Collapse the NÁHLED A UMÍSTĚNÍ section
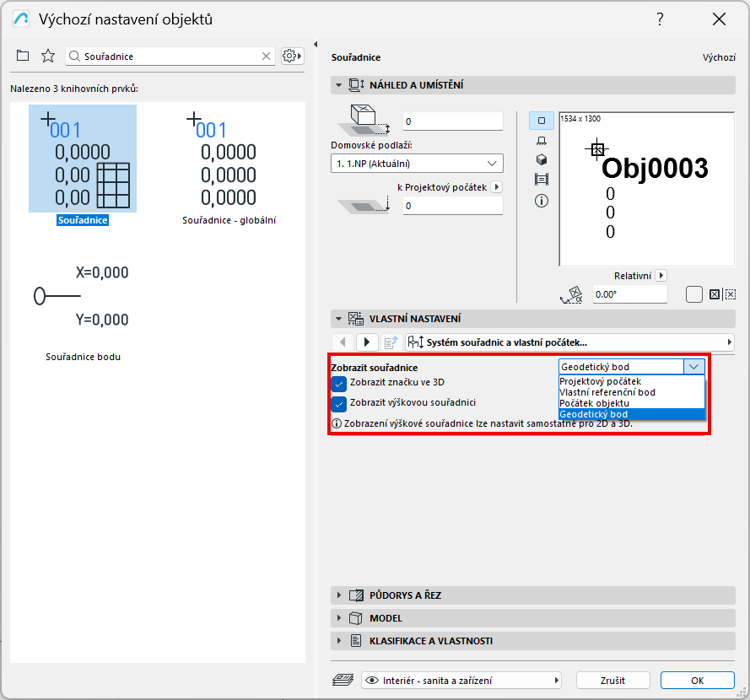Screen dimensions: 750x700 tap(338, 85)
